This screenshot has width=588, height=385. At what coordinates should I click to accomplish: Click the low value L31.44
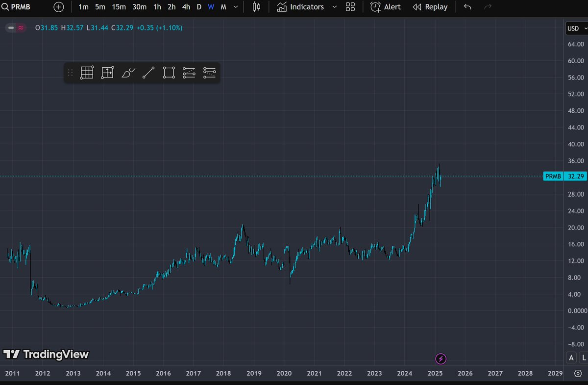point(97,28)
